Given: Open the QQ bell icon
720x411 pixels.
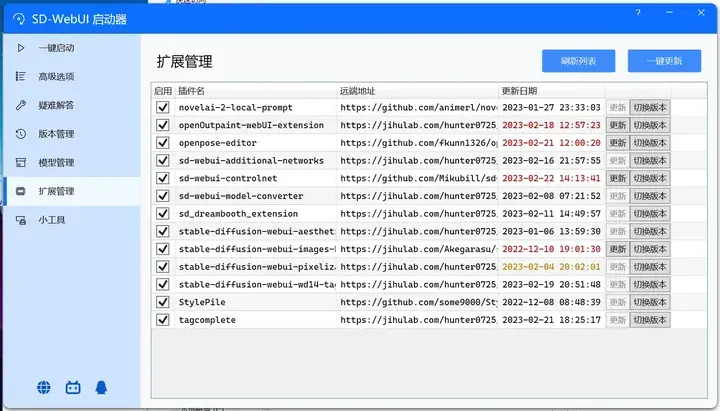Looking at the screenshot, I should 101,388.
